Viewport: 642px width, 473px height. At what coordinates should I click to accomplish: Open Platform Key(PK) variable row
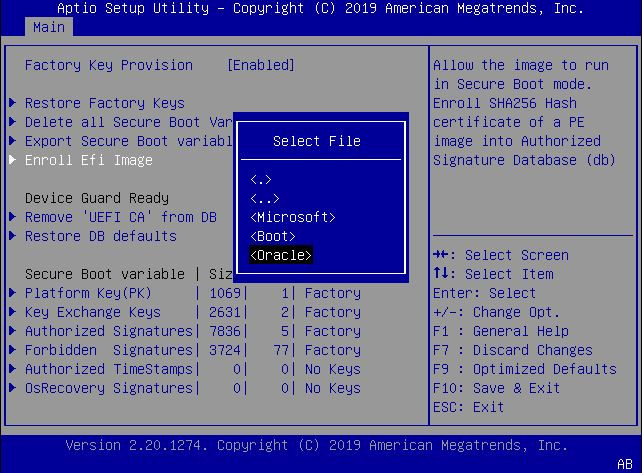[193, 293]
